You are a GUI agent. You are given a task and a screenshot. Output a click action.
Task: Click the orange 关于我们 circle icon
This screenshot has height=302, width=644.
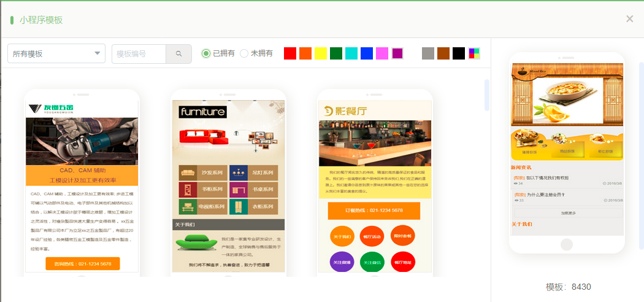click(342, 236)
